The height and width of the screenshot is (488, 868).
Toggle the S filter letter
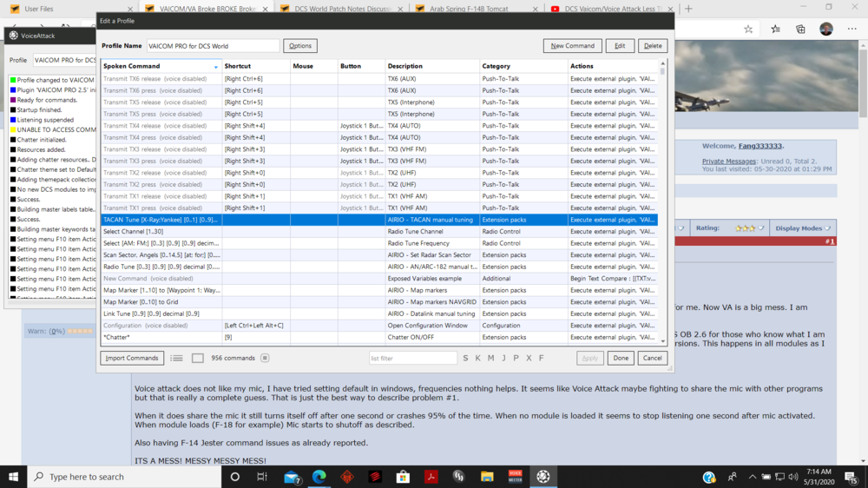[465, 359]
